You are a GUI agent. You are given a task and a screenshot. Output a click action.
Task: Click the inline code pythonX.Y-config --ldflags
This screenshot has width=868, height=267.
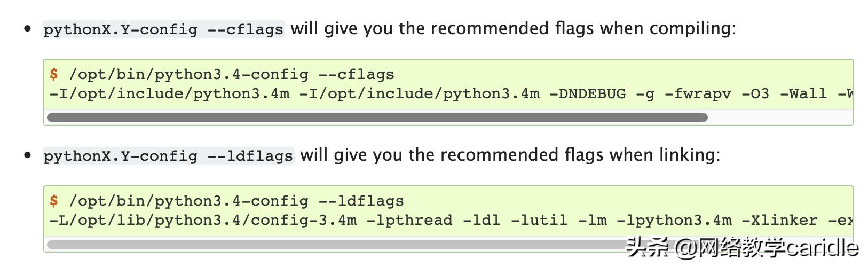[x=169, y=155]
